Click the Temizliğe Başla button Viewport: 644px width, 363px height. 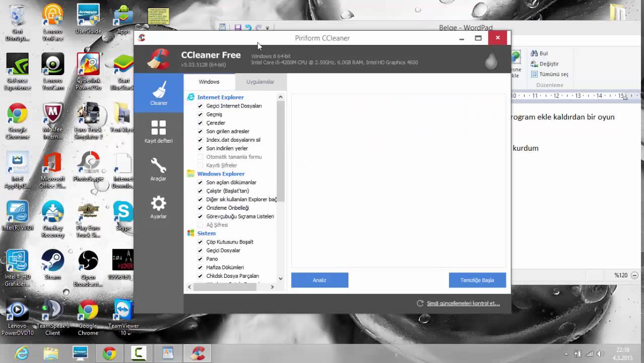477,280
